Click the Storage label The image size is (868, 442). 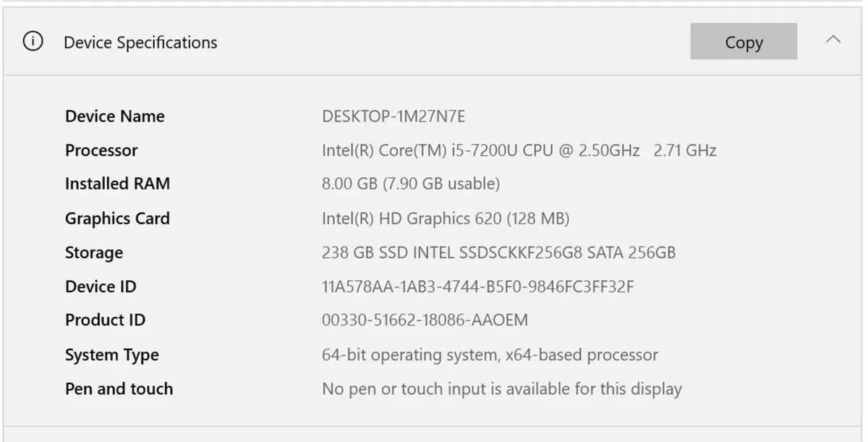coord(94,252)
